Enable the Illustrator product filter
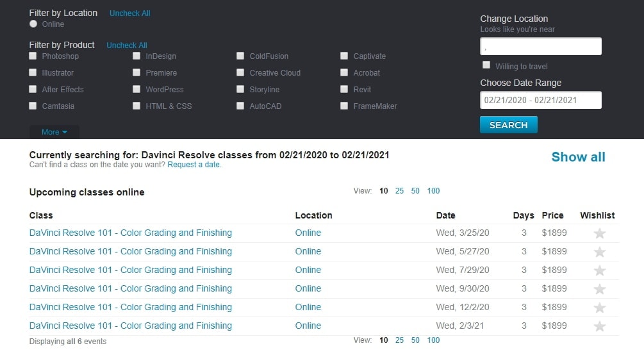The width and height of the screenshot is (644, 355). tap(33, 72)
